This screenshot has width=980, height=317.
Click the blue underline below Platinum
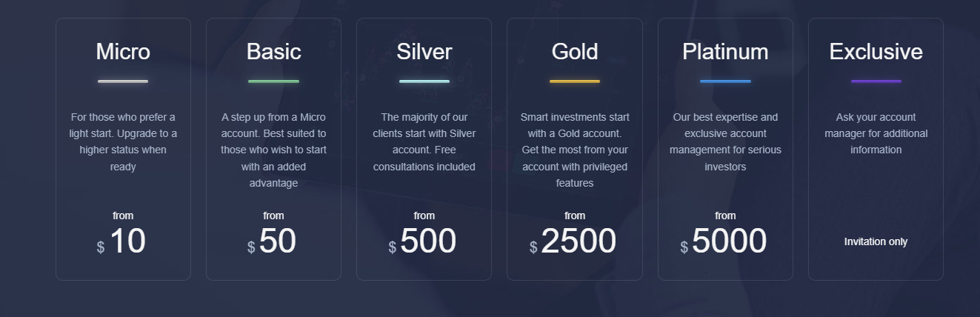(725, 81)
